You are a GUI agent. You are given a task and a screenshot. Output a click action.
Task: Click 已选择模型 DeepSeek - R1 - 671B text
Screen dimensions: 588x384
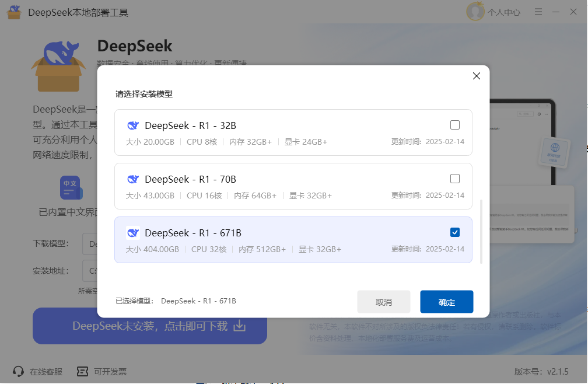(176, 301)
